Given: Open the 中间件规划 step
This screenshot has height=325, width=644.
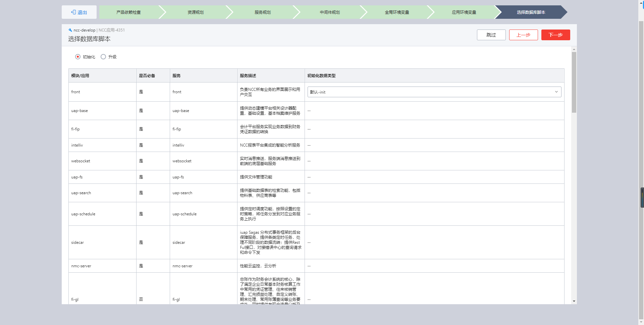Looking at the screenshot, I should pyautogui.click(x=330, y=12).
